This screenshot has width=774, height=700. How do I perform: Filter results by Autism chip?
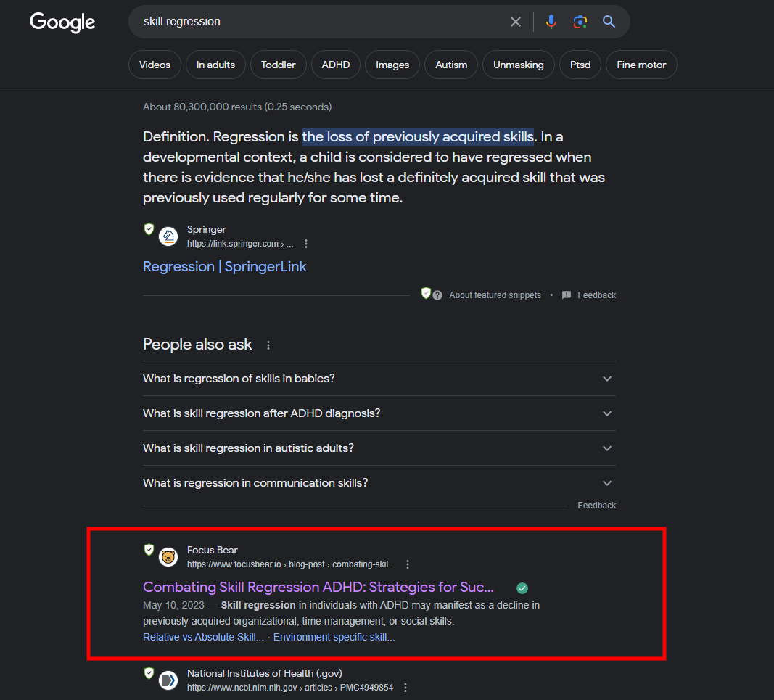pos(451,65)
